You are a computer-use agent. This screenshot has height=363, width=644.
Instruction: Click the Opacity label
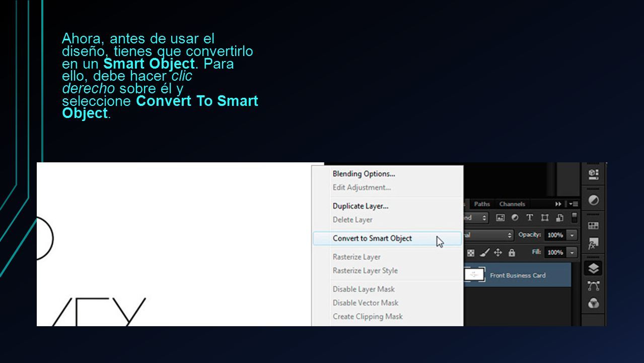pyautogui.click(x=530, y=235)
